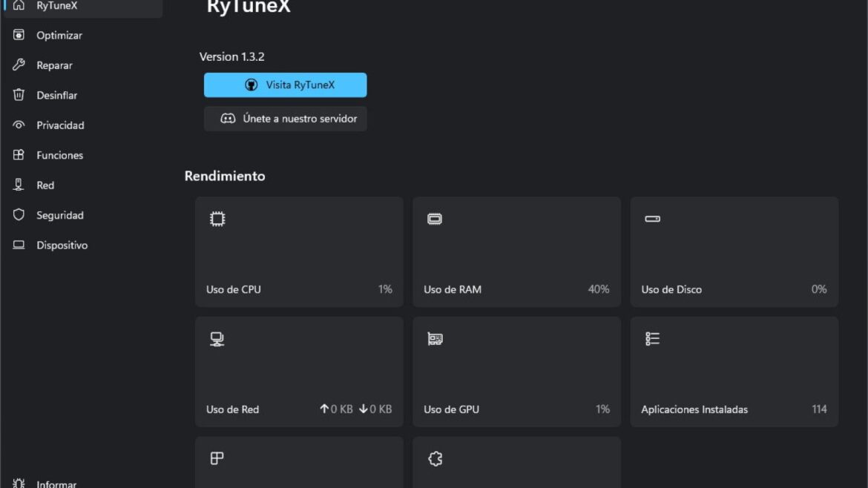The width and height of the screenshot is (868, 488).
Task: Click the trash icon for Desinflar
Action: point(19,95)
